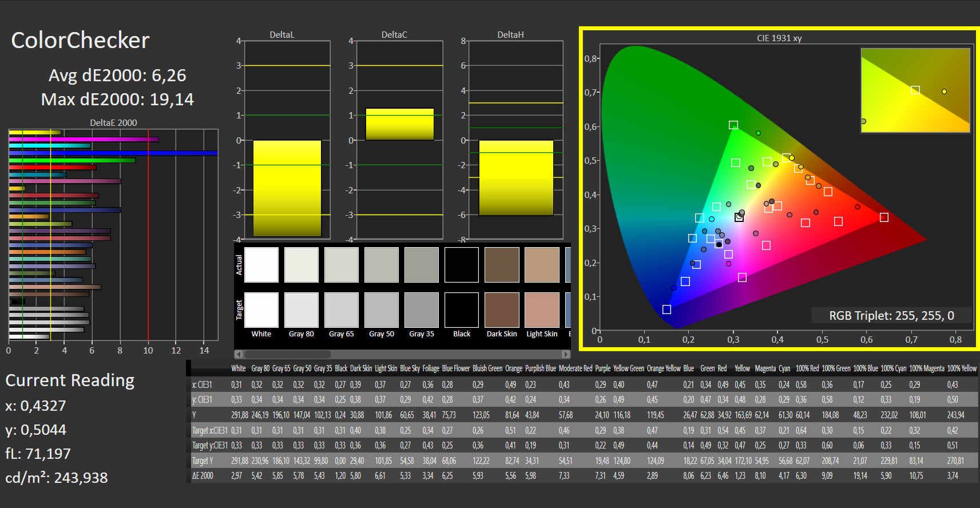Screen dimensions: 980x508
Task: Open the zoomed inset in the CIE chart
Action: click(915, 90)
